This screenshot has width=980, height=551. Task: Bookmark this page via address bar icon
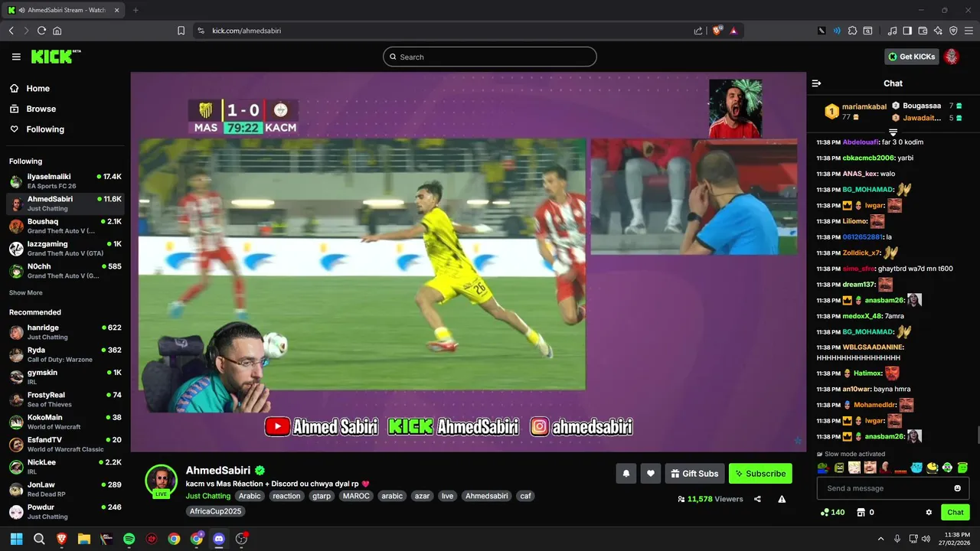pyautogui.click(x=181, y=31)
